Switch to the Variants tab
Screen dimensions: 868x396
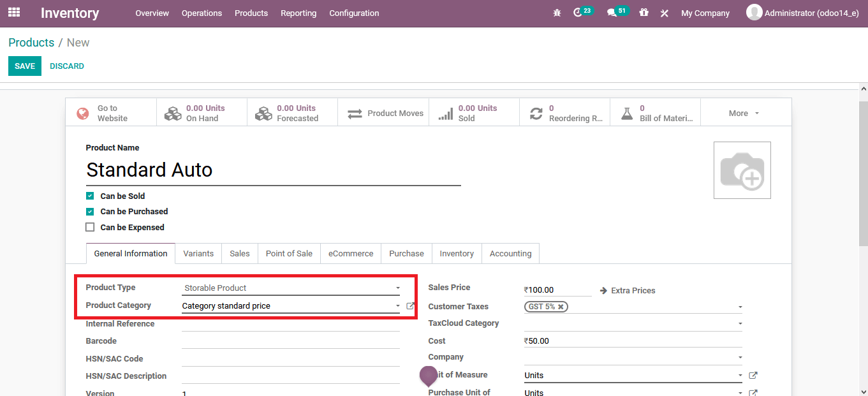198,253
